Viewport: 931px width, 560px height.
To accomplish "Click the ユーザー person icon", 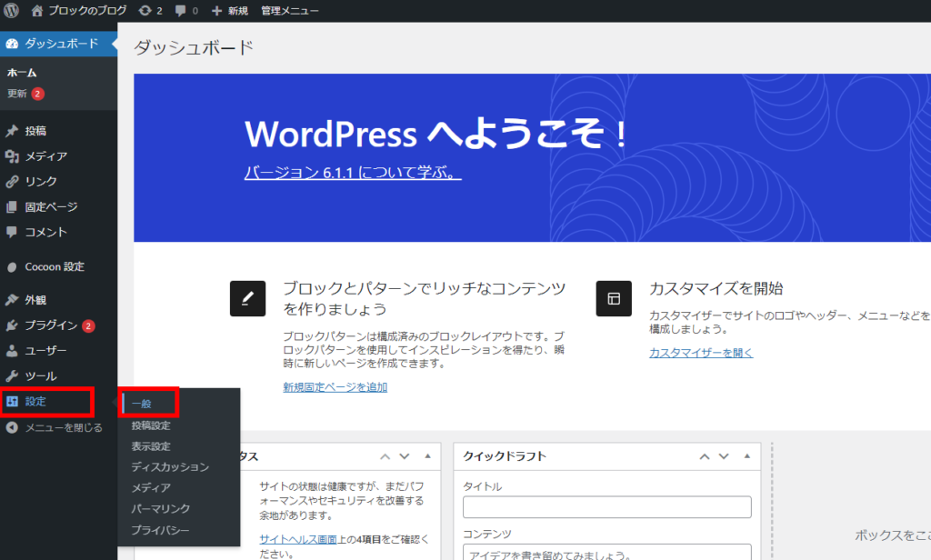I will click(12, 350).
